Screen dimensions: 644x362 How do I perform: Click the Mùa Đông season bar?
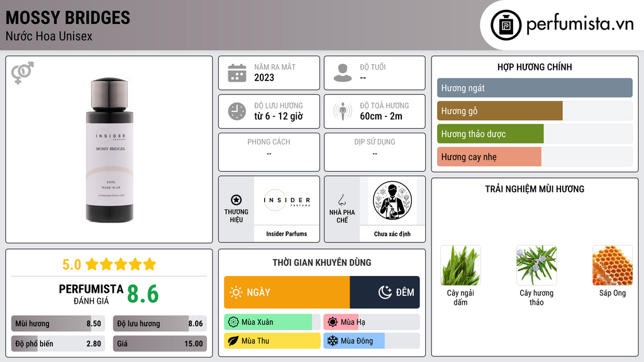[x=371, y=341]
